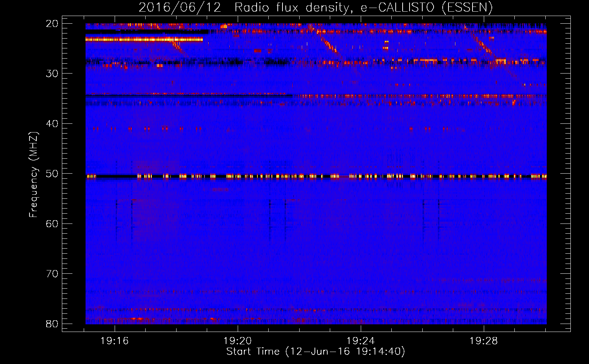This screenshot has width=589, height=364.
Task: Click the 40 frequency tick label
Action: (52, 124)
